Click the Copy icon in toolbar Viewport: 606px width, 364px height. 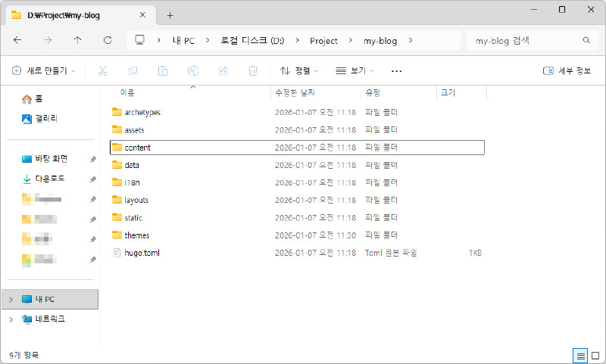[133, 70]
